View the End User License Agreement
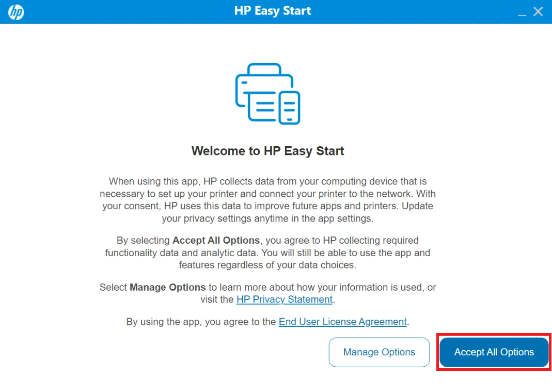This screenshot has width=552, height=392. (342, 322)
